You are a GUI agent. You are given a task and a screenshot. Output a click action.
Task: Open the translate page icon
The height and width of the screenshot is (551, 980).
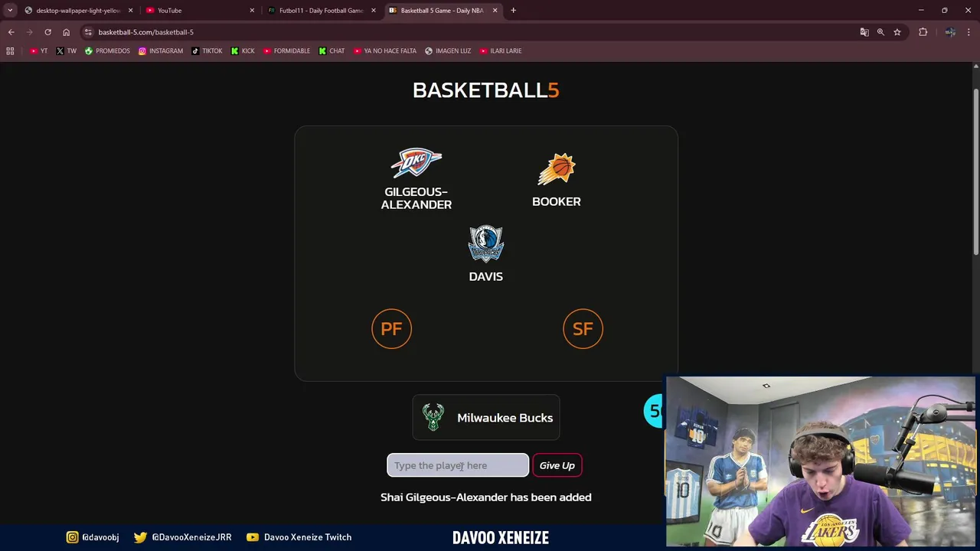[x=864, y=32]
